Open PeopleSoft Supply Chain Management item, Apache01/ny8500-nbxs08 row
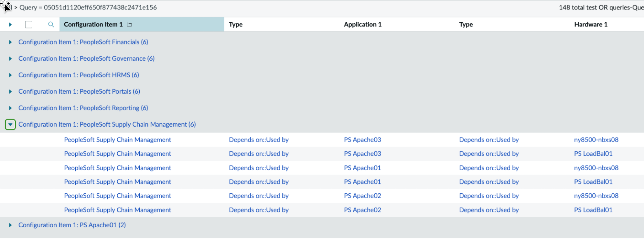 point(118,168)
